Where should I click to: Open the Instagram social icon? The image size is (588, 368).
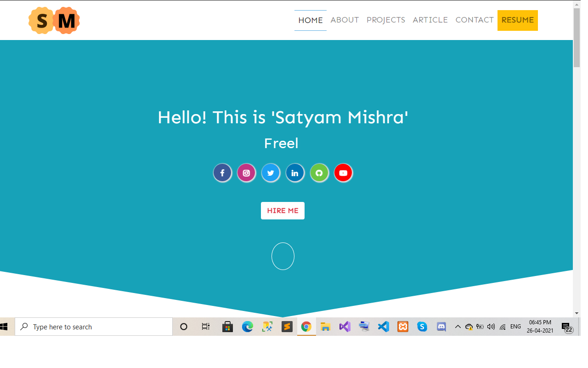pyautogui.click(x=246, y=173)
